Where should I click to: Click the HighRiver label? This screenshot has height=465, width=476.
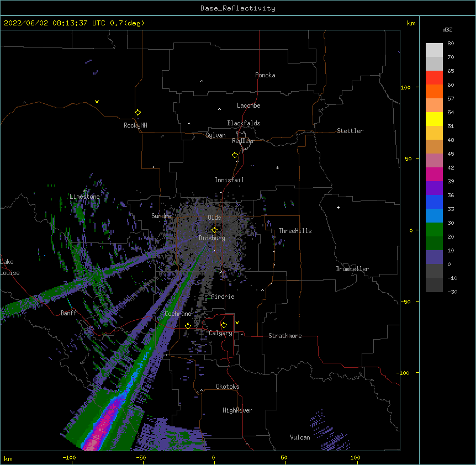[237, 410]
